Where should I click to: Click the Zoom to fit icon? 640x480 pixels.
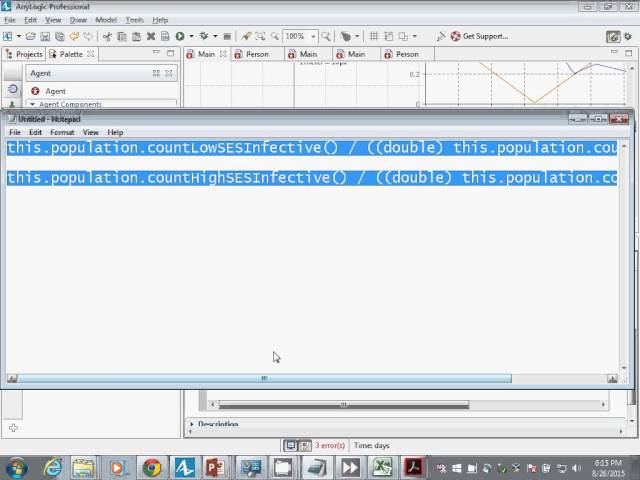tap(260, 36)
